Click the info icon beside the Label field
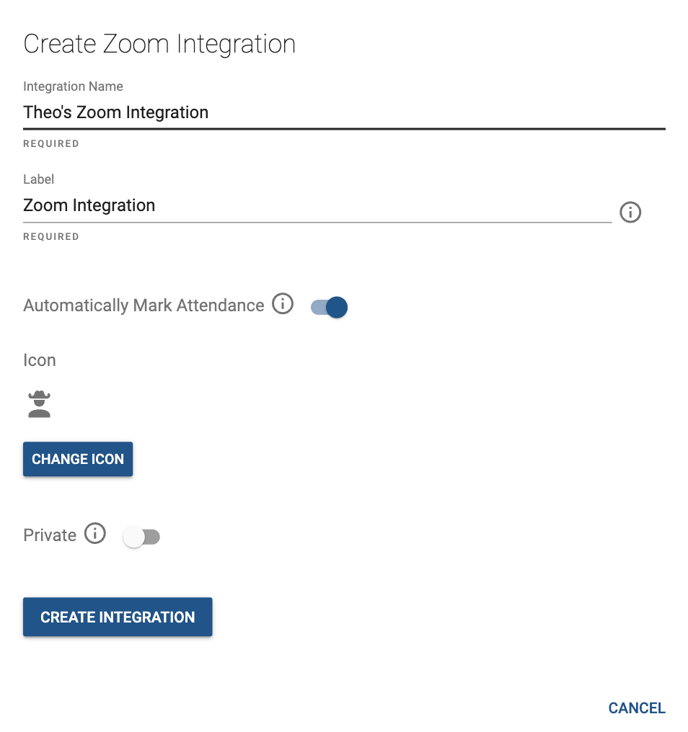 630,212
